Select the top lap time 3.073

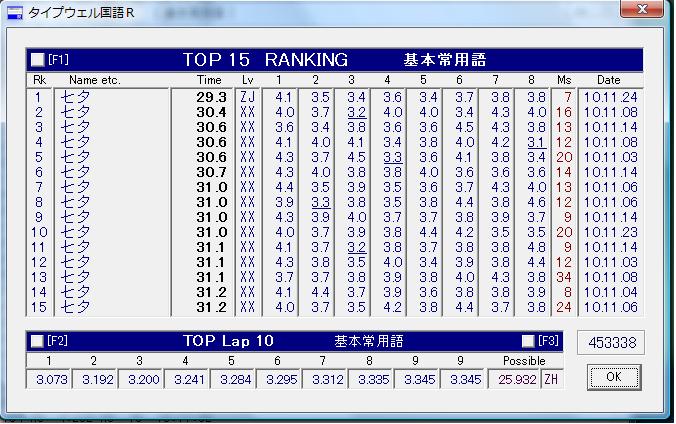pyautogui.click(x=52, y=380)
